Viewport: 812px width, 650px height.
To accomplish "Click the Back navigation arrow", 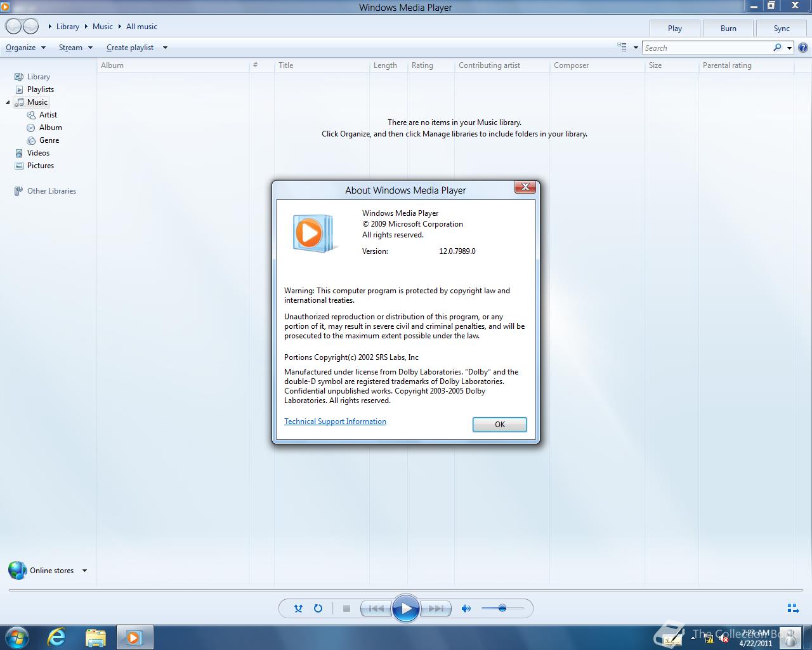I will (x=13, y=27).
